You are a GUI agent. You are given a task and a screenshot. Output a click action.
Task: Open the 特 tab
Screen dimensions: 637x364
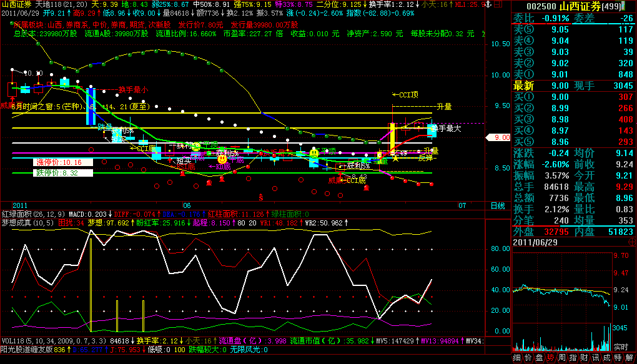pyautogui.click(x=618, y=358)
